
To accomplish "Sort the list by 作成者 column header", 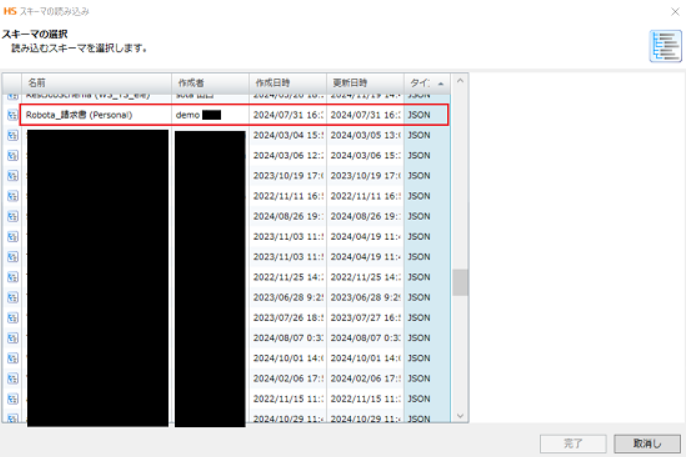I will [x=210, y=83].
